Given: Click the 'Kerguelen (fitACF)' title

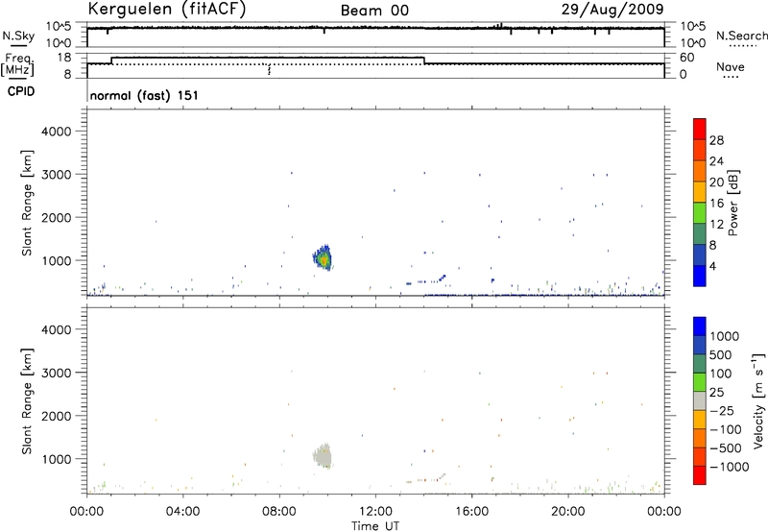Looking at the screenshot, I should (x=166, y=10).
